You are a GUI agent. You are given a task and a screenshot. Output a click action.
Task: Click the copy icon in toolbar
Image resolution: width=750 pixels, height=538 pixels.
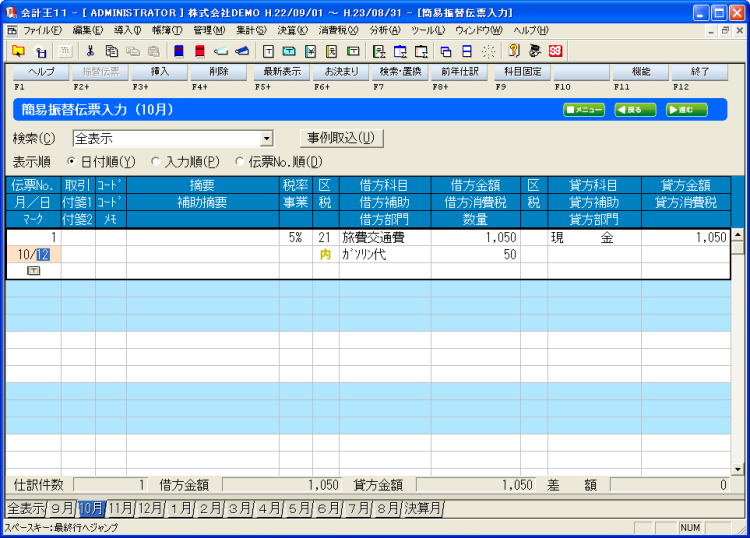pyautogui.click(x=111, y=51)
